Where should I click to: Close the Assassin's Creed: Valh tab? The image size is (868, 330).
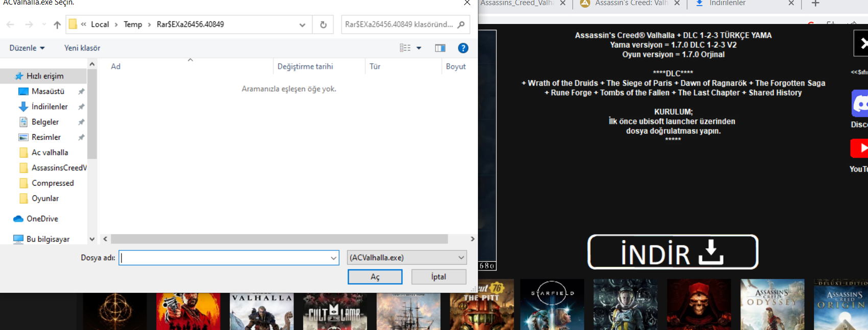(677, 3)
